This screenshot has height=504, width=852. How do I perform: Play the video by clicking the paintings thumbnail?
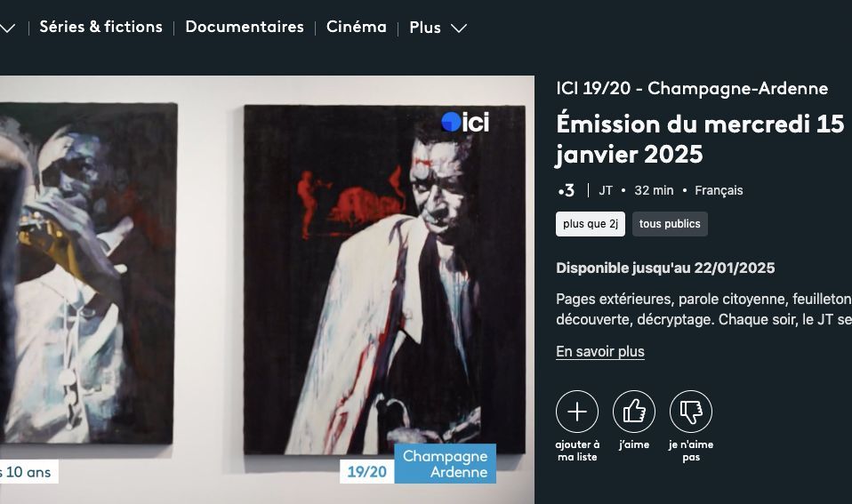click(x=267, y=290)
